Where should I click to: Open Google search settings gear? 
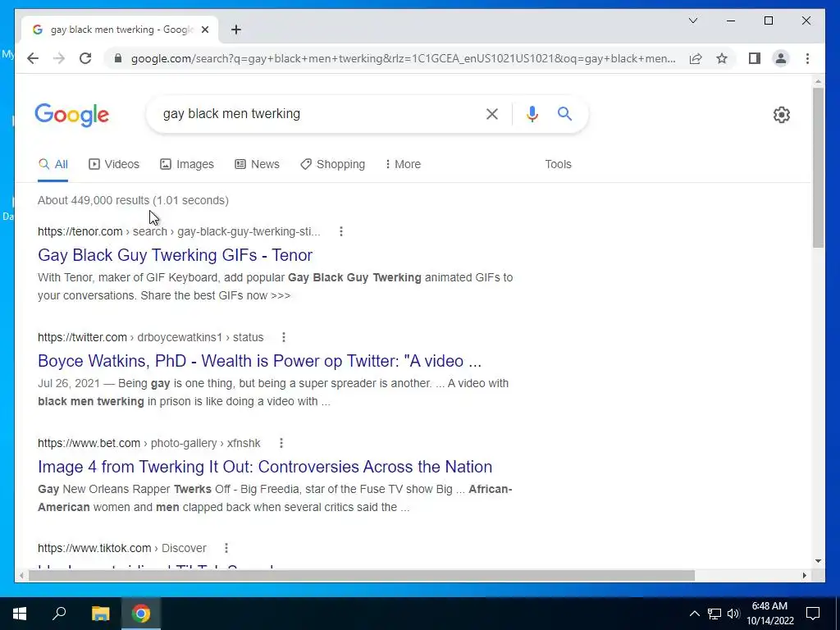coord(782,115)
